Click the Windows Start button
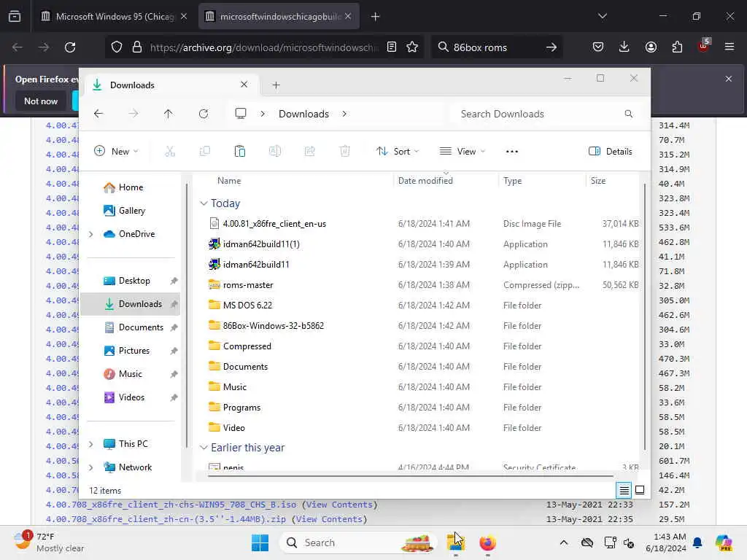This screenshot has width=747, height=560. click(x=260, y=542)
